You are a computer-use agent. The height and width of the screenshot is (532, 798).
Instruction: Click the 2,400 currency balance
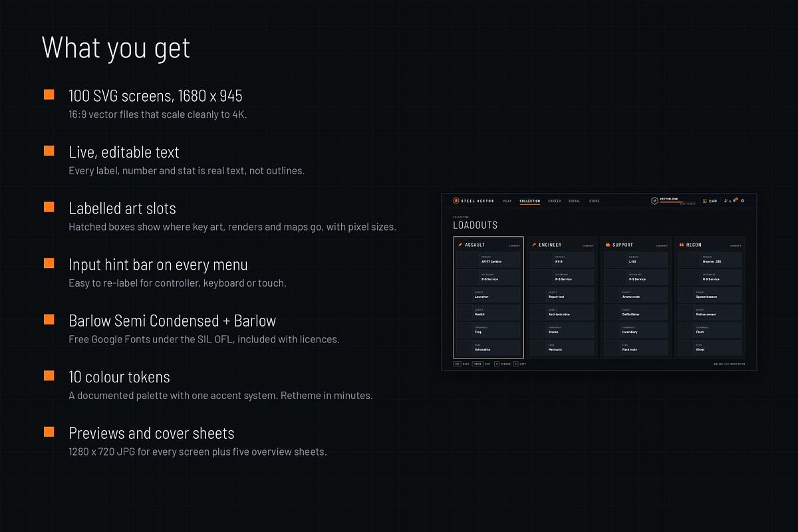713,201
